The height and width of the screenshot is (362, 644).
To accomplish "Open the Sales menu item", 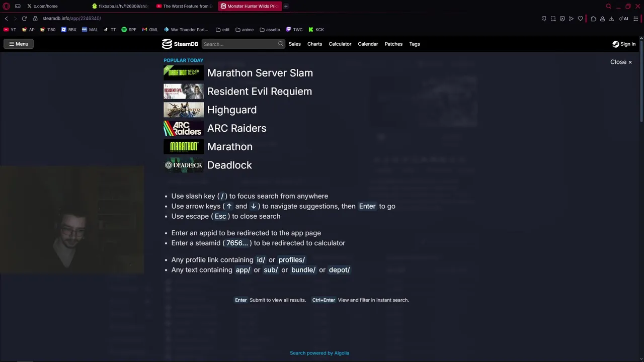I will 294,44.
